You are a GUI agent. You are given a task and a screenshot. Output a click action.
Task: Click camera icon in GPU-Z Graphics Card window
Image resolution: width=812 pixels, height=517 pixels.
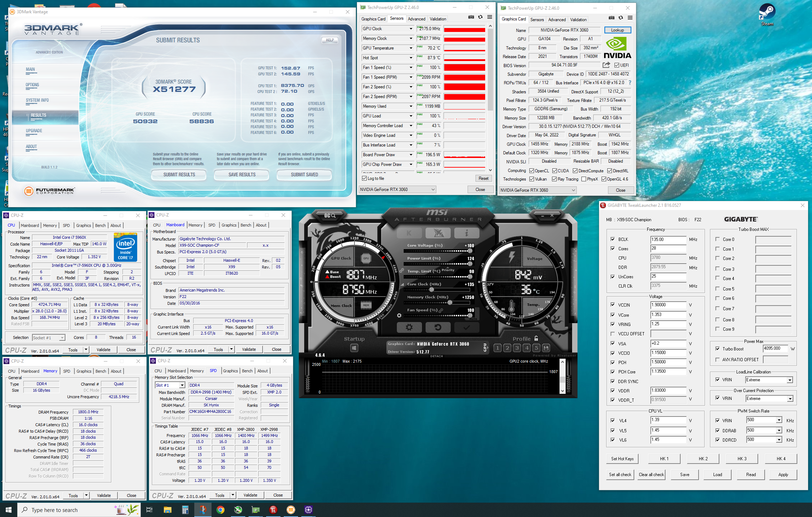[612, 18]
